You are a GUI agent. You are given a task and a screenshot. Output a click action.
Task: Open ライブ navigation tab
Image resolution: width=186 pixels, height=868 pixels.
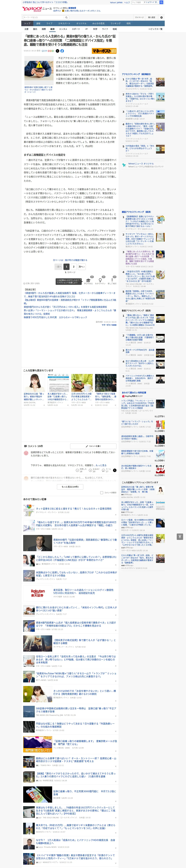(49, 24)
